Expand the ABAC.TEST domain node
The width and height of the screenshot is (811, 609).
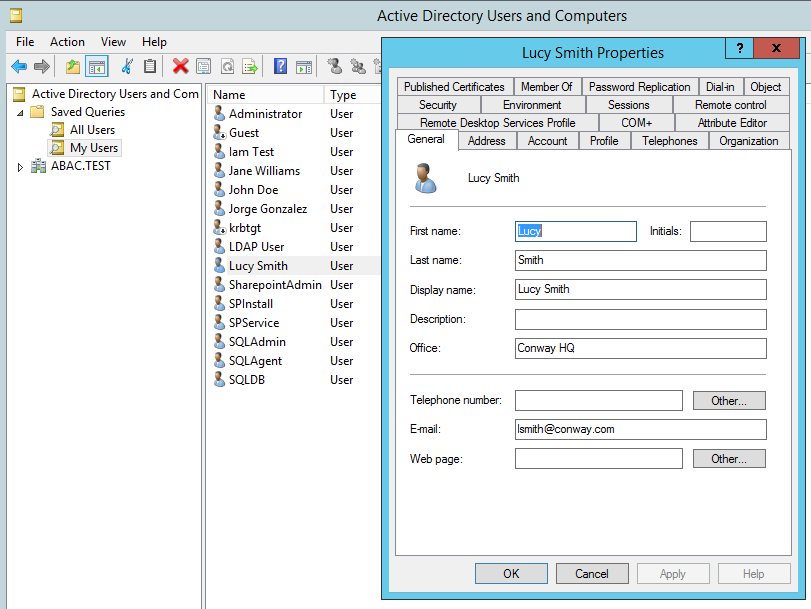(21, 167)
